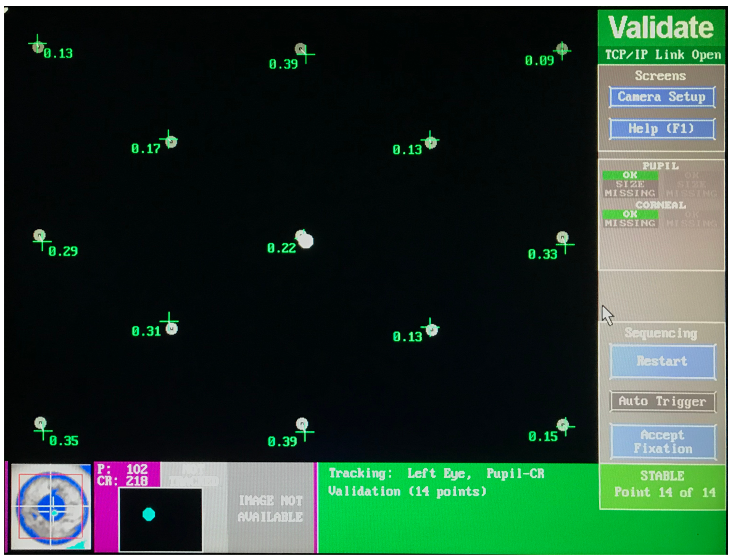Click the validation target labeled 0.31
733x560 pixels.
point(172,329)
